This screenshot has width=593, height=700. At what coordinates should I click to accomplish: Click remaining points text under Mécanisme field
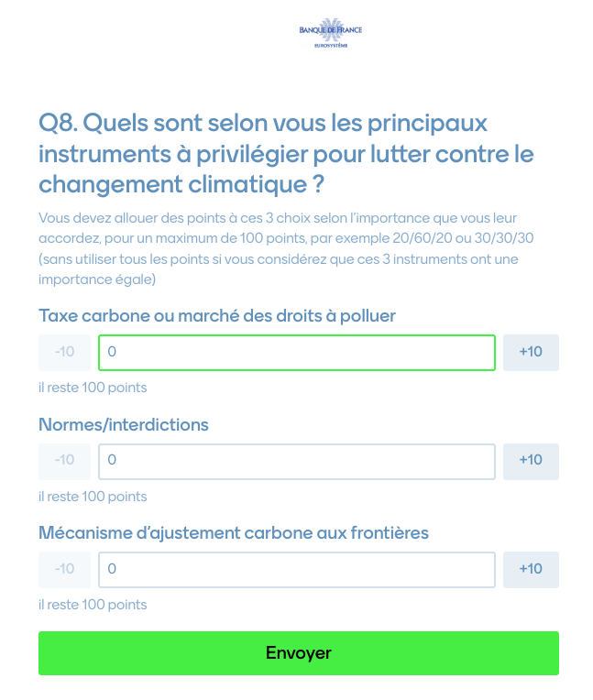coord(93,605)
